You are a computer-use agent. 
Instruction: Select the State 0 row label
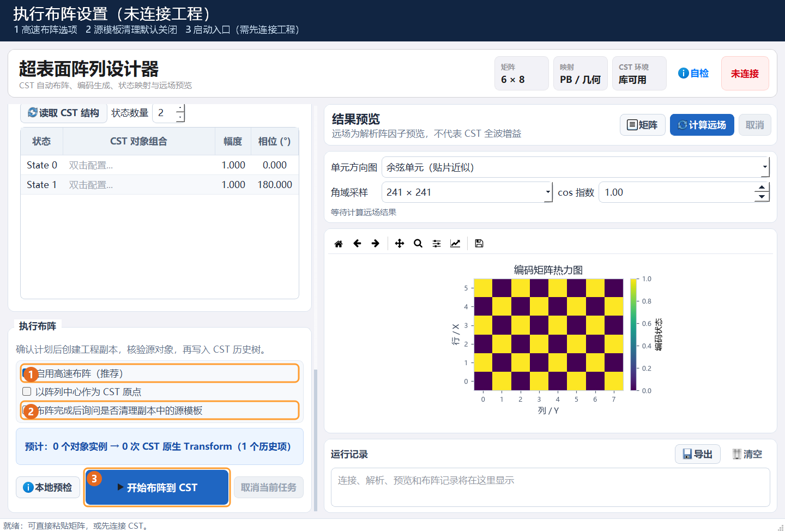point(42,165)
